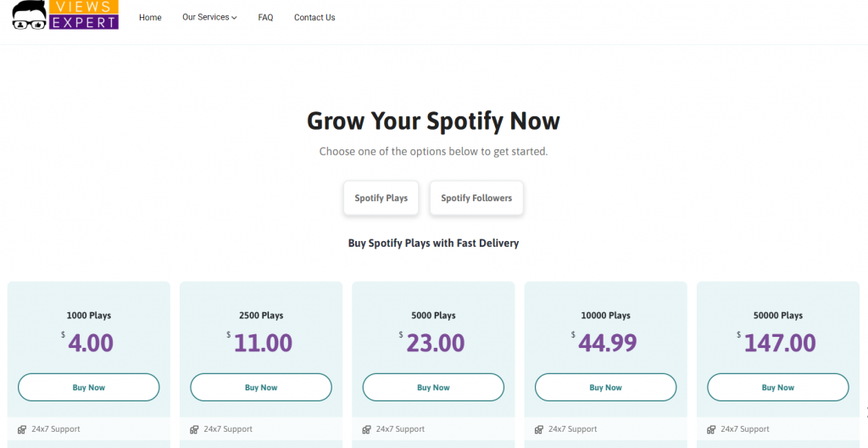This screenshot has height=448, width=868.
Task: Buy Now for 50000 Plays package
Action: pyautogui.click(x=778, y=387)
